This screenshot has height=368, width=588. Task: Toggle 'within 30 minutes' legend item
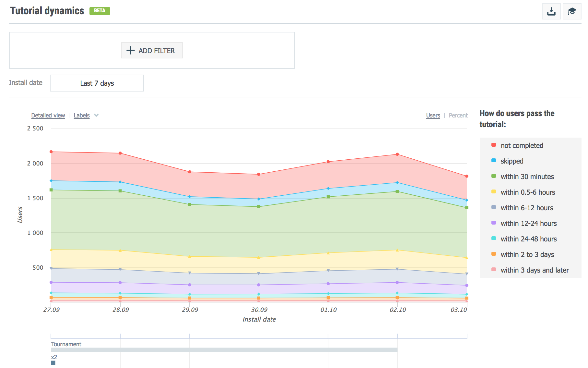click(x=527, y=177)
